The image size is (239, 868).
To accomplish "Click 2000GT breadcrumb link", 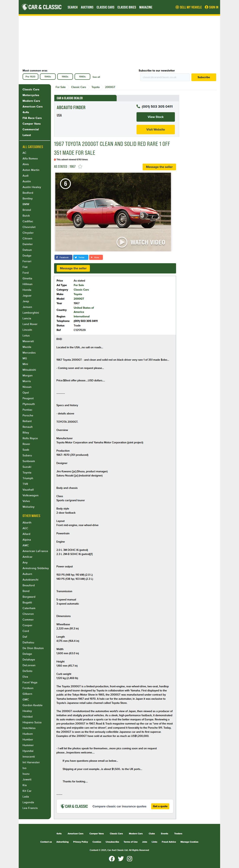I will pyautogui.click(x=110, y=87).
